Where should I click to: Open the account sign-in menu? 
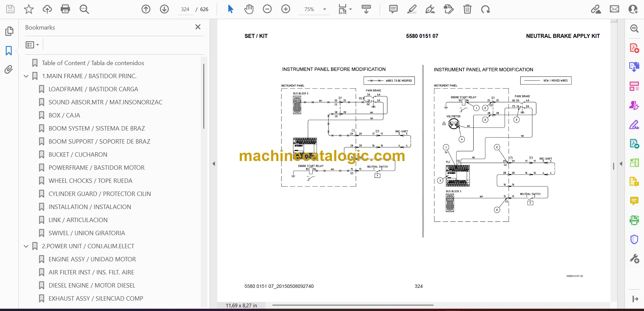pyautogui.click(x=633, y=9)
